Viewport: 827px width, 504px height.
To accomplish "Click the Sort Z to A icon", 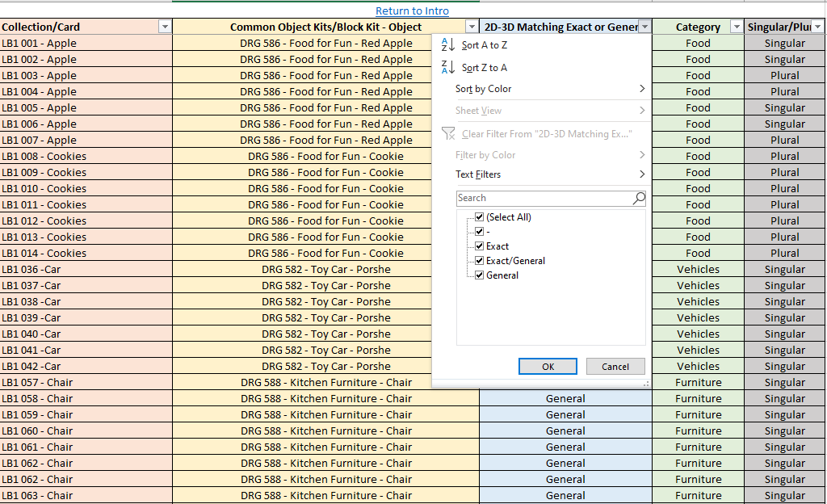I will coord(448,68).
